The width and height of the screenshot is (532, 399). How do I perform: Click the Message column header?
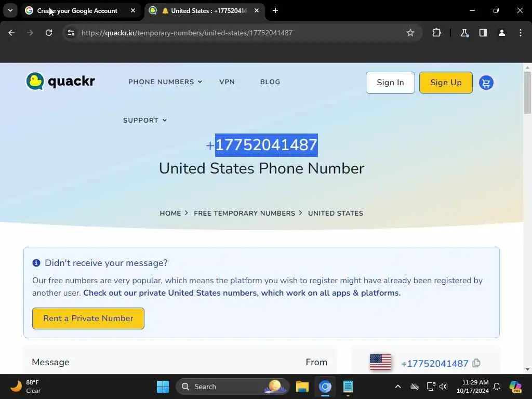(50, 362)
